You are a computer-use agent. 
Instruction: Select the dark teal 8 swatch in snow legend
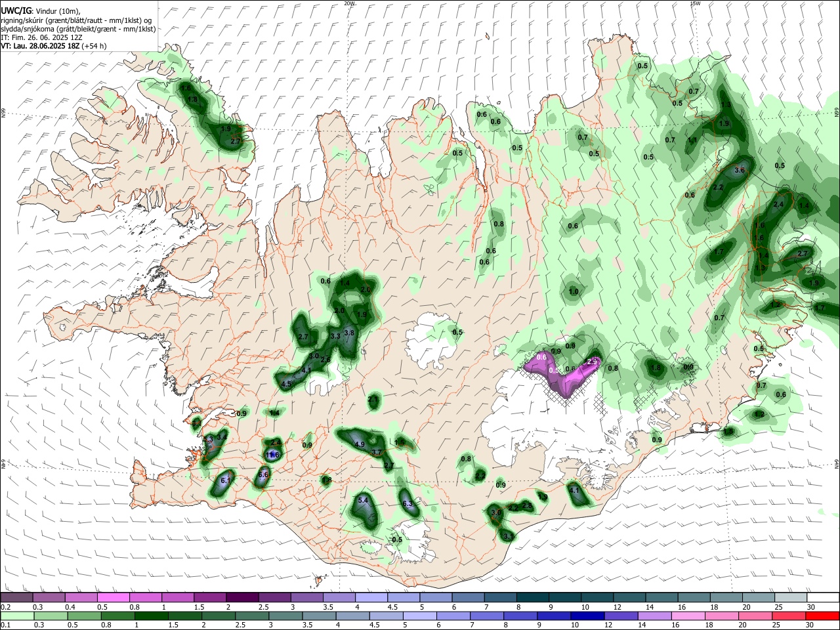click(533, 597)
